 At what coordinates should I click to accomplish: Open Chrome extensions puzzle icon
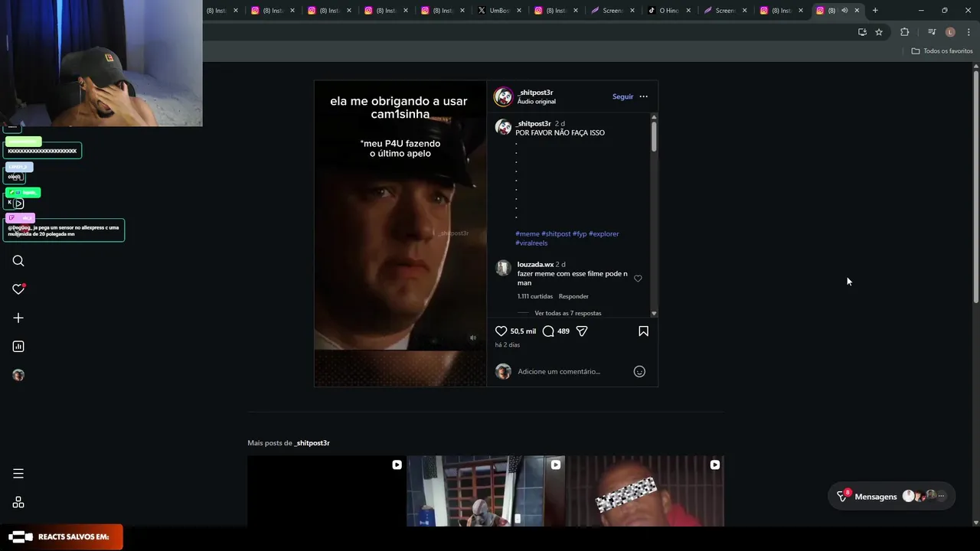(905, 32)
